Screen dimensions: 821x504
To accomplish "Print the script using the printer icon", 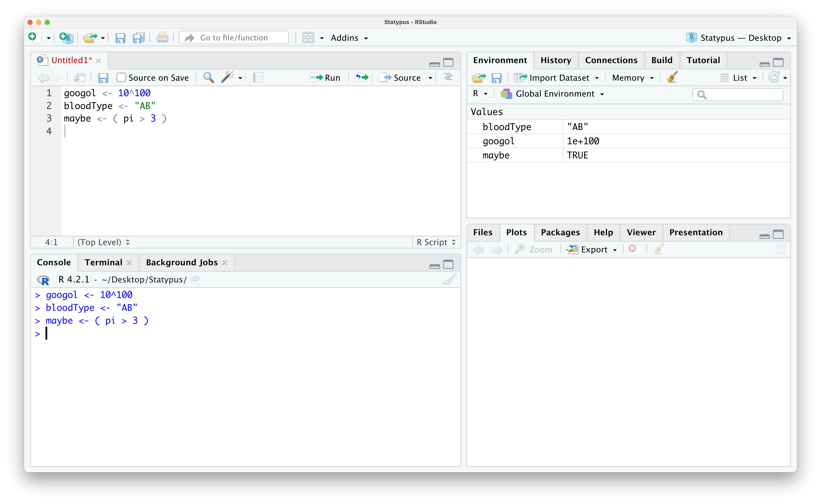I will (162, 37).
